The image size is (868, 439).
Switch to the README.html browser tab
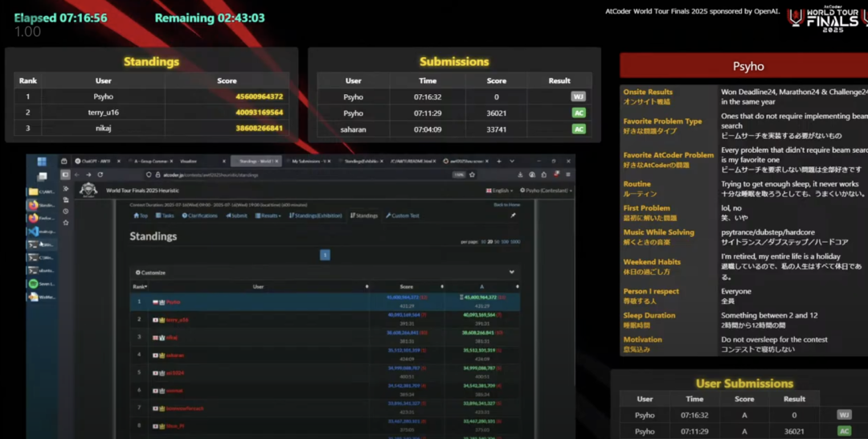coord(412,161)
